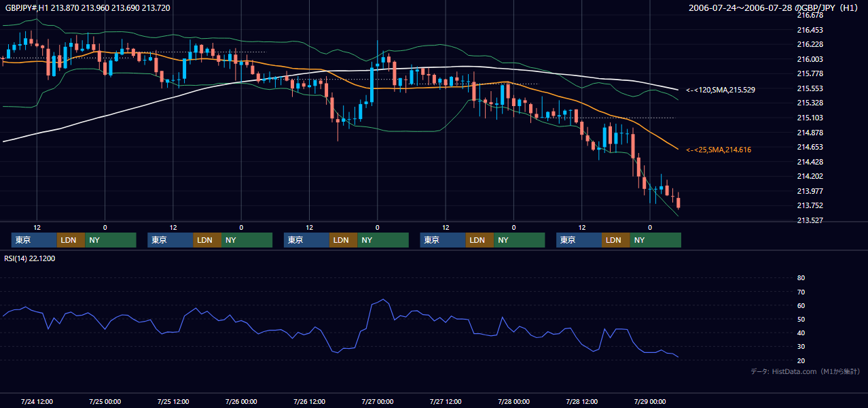
Task: Click the 7/25 12:00 time label
Action: click(x=173, y=401)
